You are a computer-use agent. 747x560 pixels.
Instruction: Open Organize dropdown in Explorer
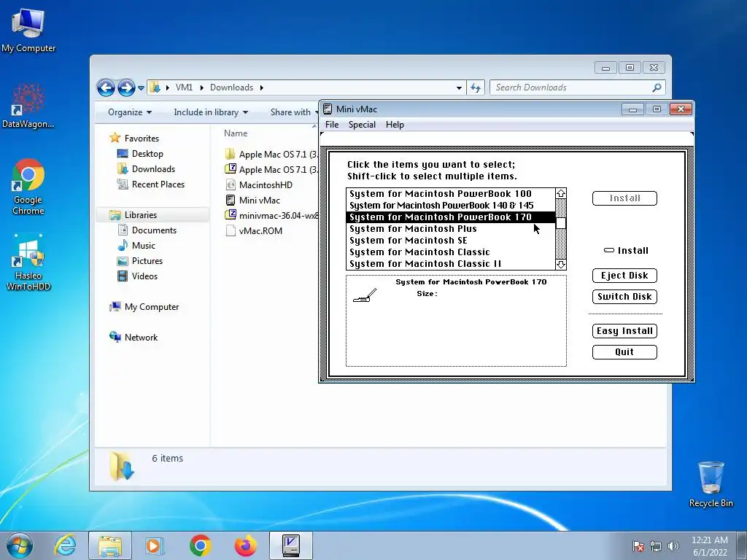tap(130, 112)
